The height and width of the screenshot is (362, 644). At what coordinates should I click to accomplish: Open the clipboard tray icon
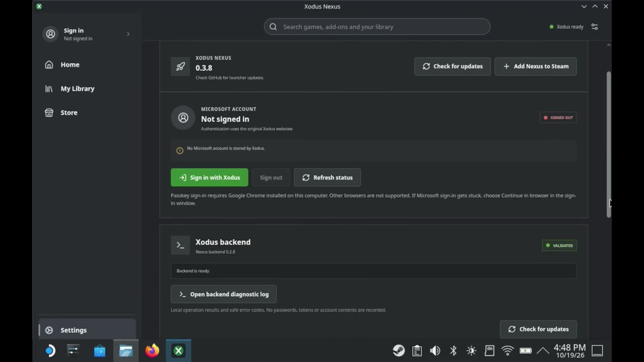(417, 350)
